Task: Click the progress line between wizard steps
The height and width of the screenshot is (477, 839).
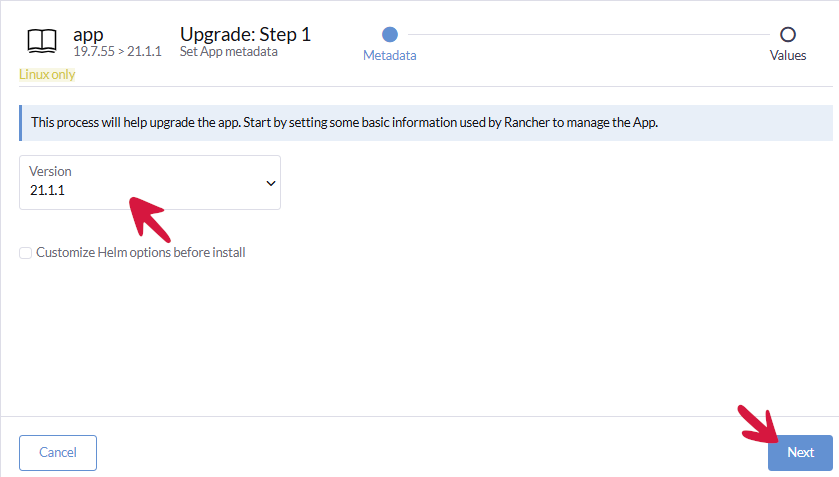Action: coord(588,35)
